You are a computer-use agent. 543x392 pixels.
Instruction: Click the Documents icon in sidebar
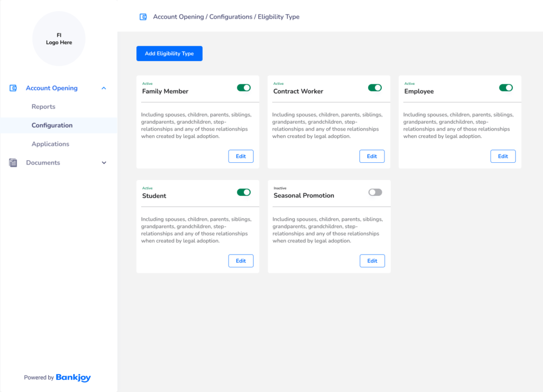tap(13, 163)
